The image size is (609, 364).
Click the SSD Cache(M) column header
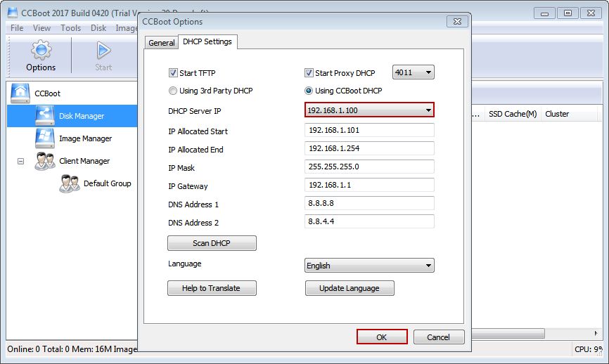click(513, 114)
